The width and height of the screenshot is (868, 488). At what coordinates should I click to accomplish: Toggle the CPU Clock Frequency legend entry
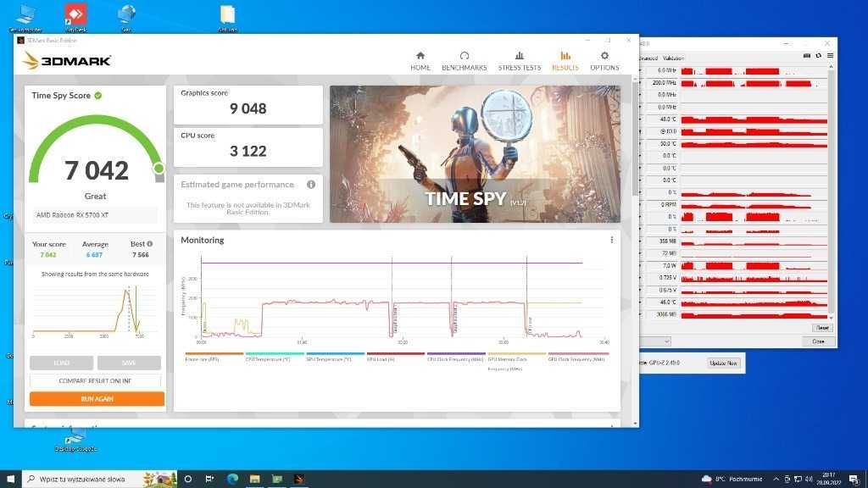coord(456,357)
